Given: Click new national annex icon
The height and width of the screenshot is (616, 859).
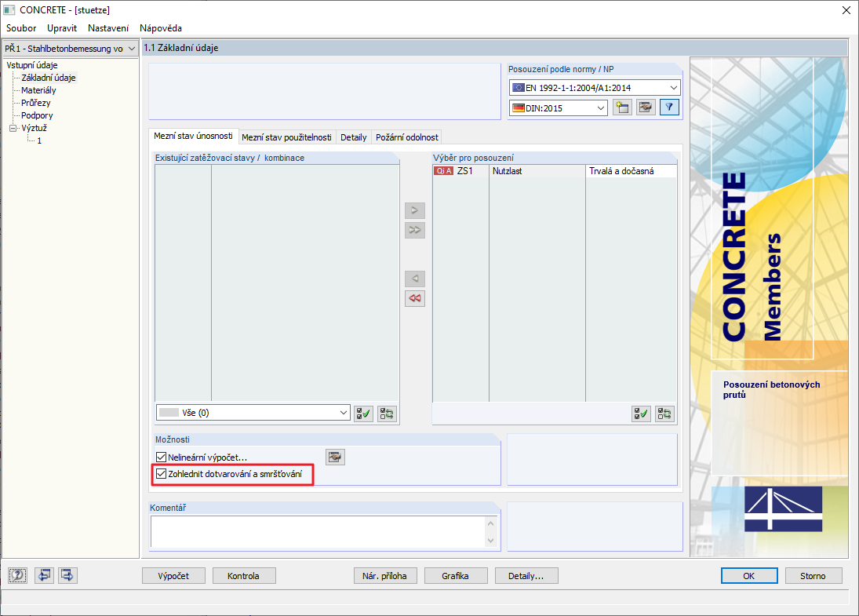Looking at the screenshot, I should coord(622,108).
